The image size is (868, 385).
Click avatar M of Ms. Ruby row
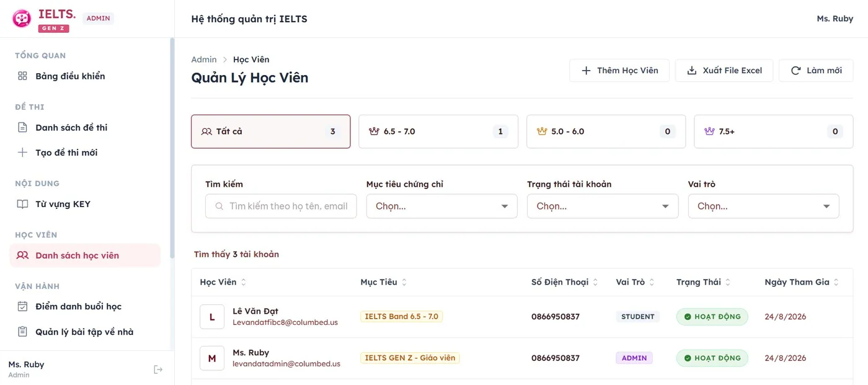click(x=212, y=358)
